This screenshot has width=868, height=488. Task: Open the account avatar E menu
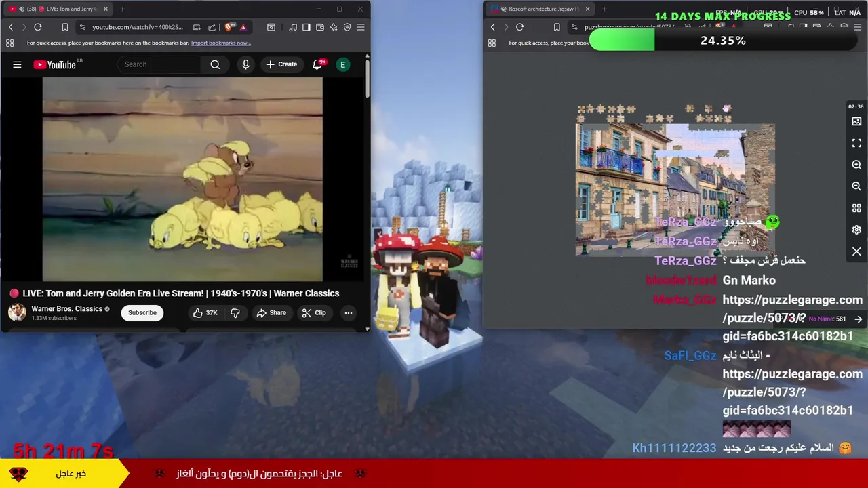343,64
